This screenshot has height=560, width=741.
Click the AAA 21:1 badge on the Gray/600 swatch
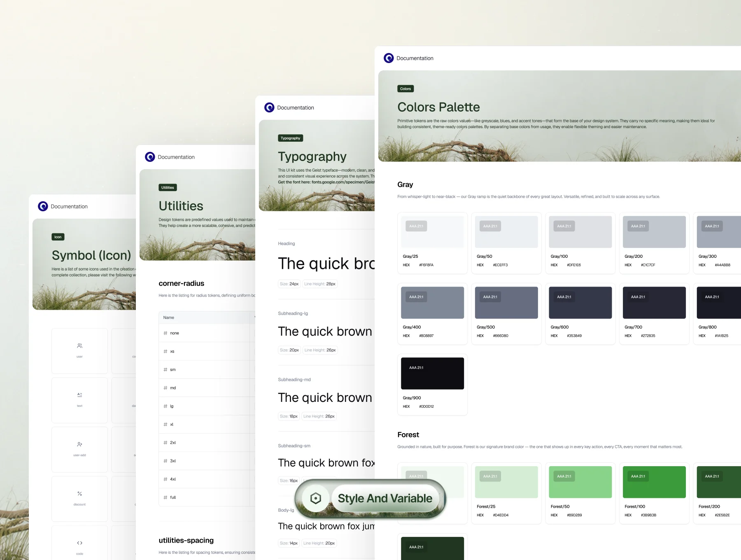[x=564, y=297]
